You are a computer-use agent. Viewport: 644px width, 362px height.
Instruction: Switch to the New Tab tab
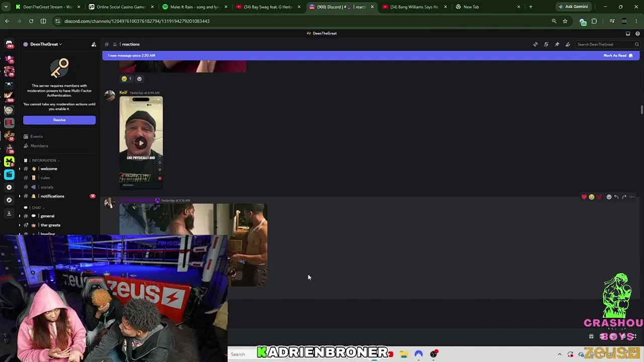pyautogui.click(x=488, y=7)
